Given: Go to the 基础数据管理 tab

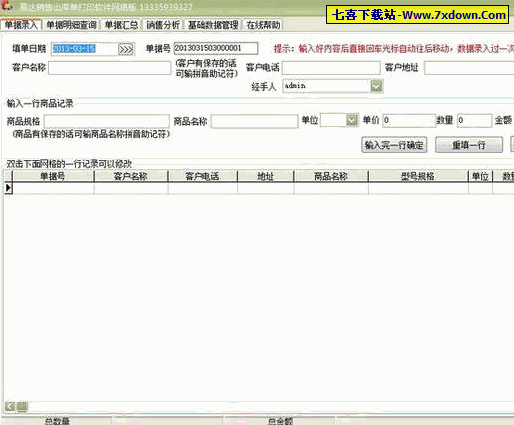Looking at the screenshot, I should [213, 25].
